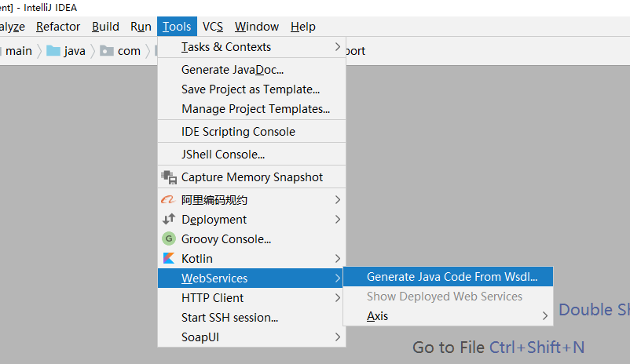Viewport: 630px width, 364px height.
Task: Select Manage Project Templates...
Action: click(x=251, y=109)
